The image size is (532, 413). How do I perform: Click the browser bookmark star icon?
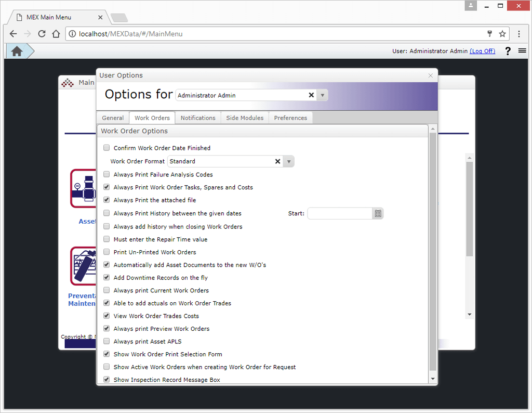502,33
